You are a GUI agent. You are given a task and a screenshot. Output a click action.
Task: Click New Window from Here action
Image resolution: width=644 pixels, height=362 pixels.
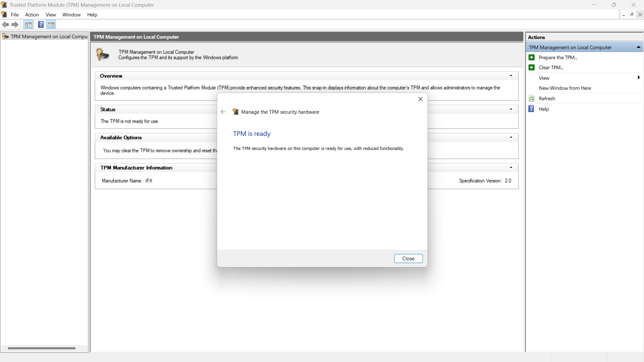565,88
